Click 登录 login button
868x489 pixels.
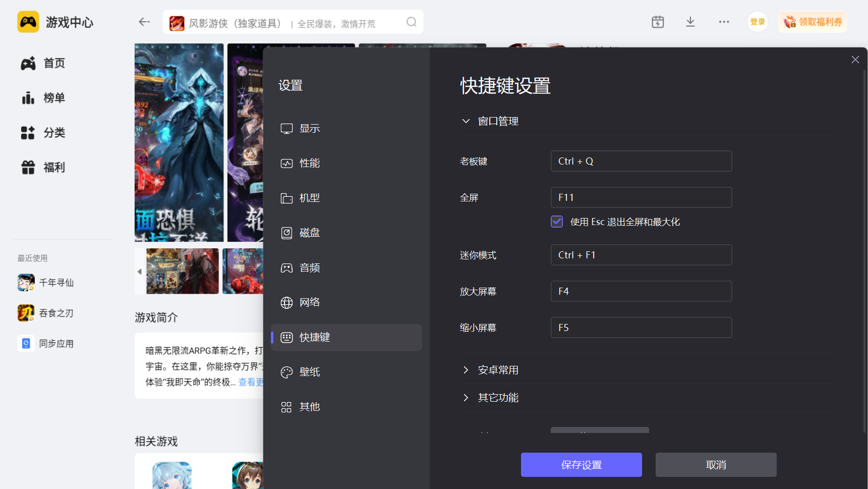click(758, 22)
